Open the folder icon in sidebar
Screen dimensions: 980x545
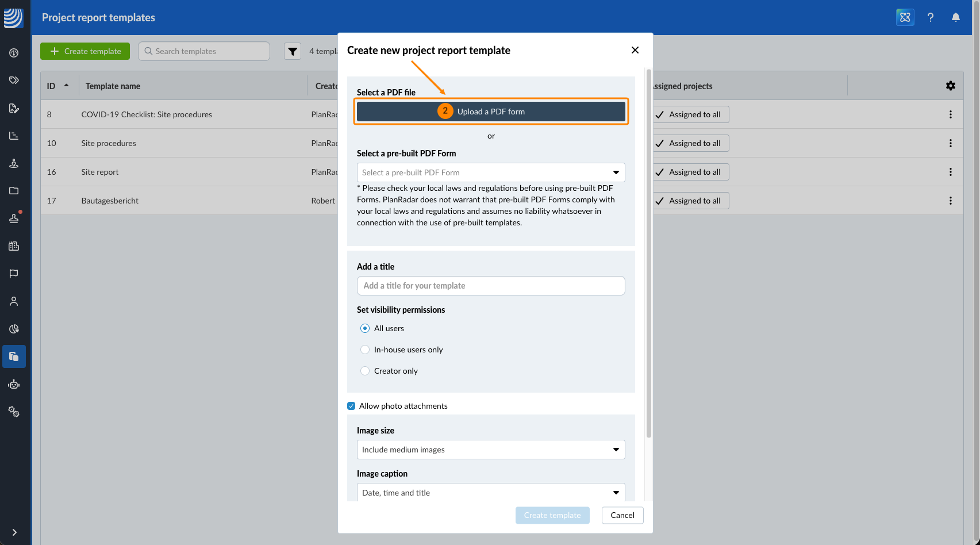[14, 191]
